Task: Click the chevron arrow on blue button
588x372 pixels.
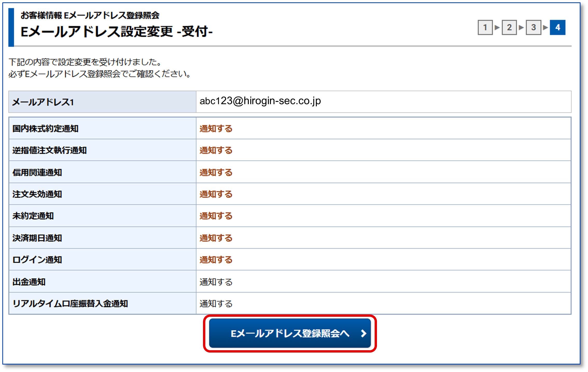Action: [x=363, y=333]
